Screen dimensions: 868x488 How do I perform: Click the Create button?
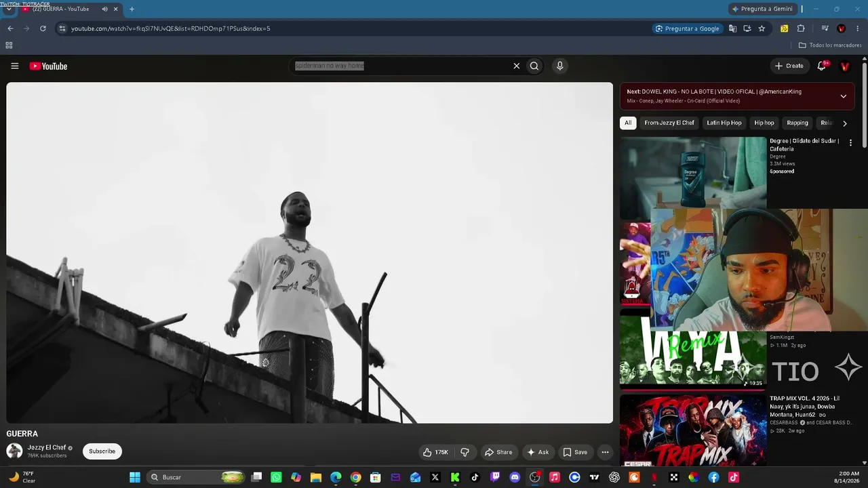click(x=789, y=66)
